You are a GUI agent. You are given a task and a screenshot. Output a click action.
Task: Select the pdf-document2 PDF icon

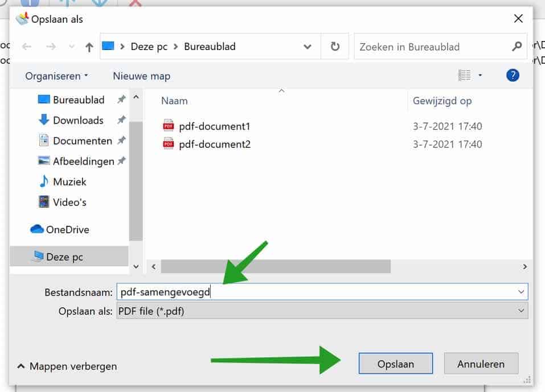[169, 144]
